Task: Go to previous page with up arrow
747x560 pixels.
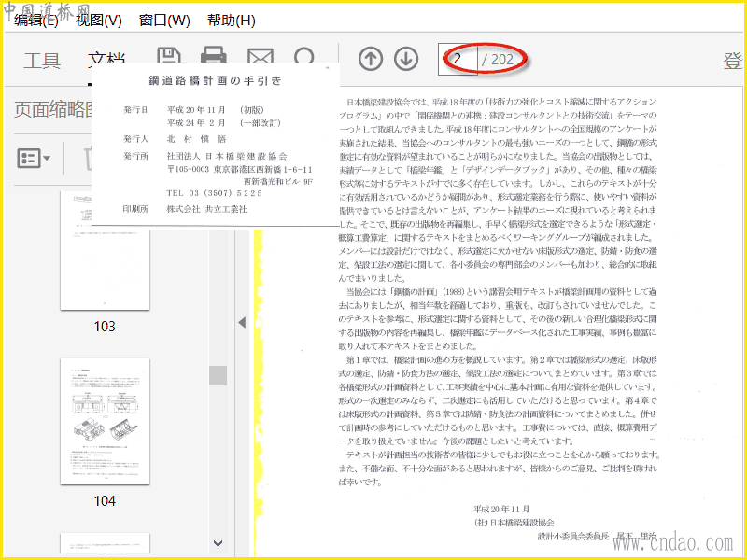Action: [371, 59]
